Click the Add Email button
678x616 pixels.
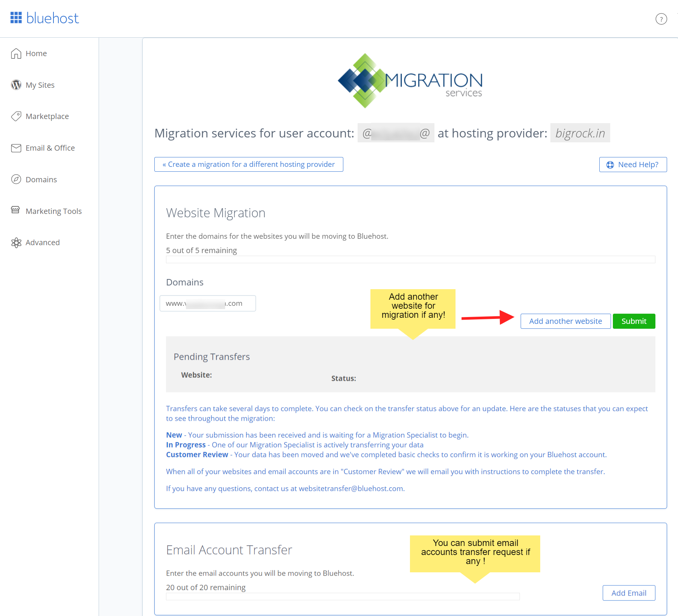[628, 593]
